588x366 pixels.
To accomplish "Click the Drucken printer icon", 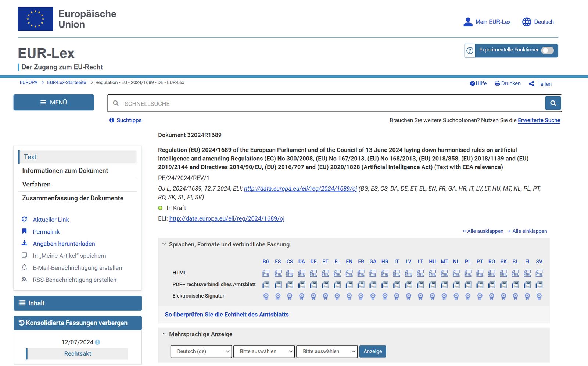I will [x=497, y=83].
